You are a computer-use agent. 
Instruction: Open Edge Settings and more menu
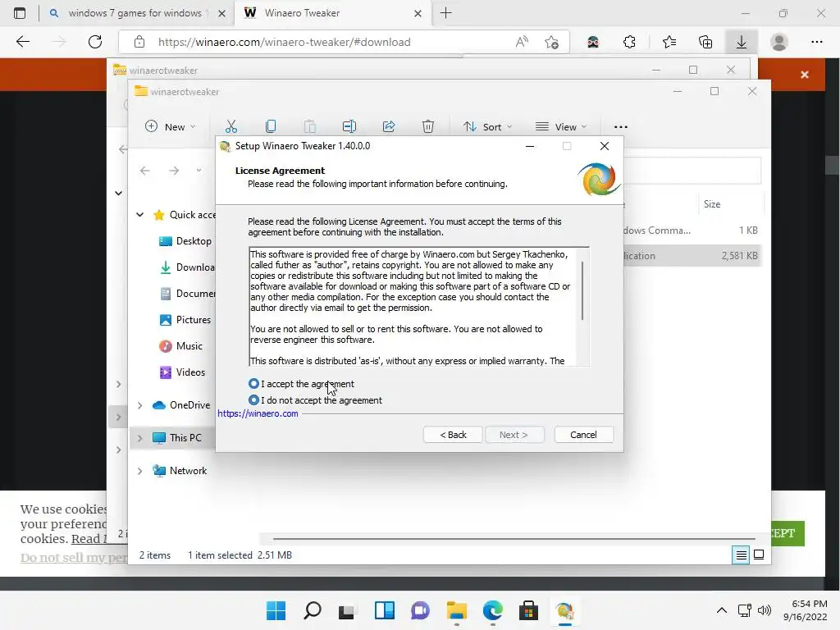(x=816, y=42)
